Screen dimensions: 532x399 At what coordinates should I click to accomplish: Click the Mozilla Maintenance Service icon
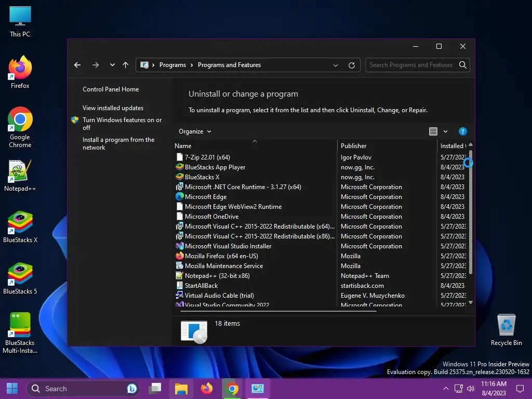click(x=179, y=265)
